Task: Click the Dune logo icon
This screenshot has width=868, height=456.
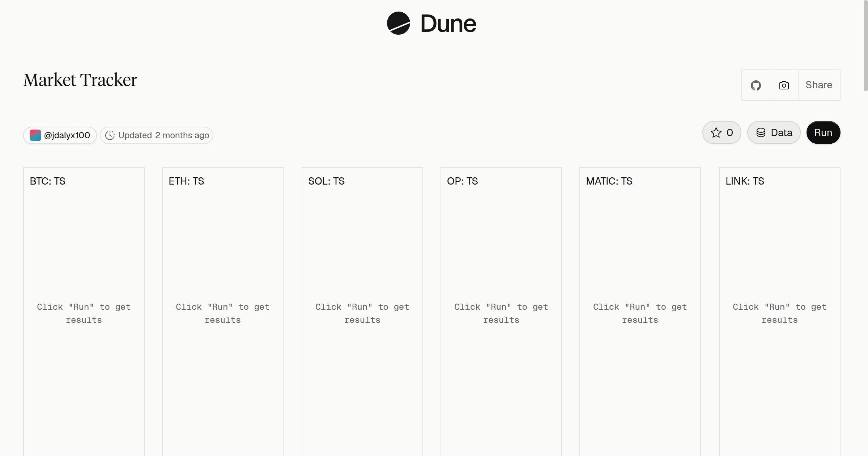Action: coord(398,23)
